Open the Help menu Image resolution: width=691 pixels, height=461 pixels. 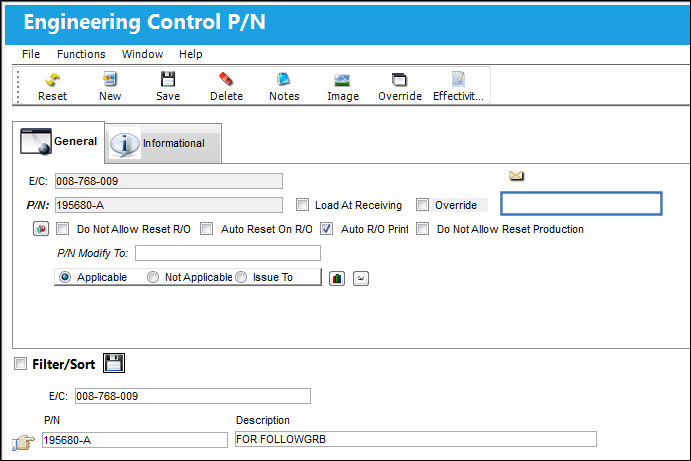[x=190, y=54]
